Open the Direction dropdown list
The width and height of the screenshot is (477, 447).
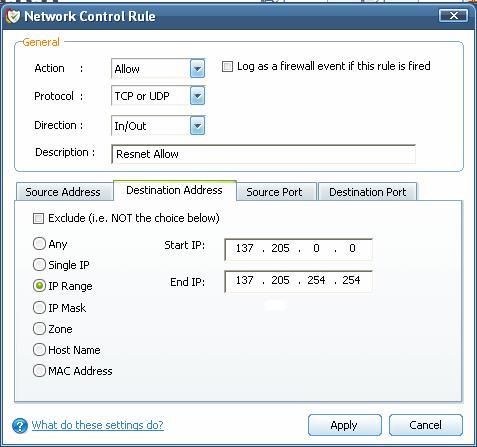coord(197,126)
